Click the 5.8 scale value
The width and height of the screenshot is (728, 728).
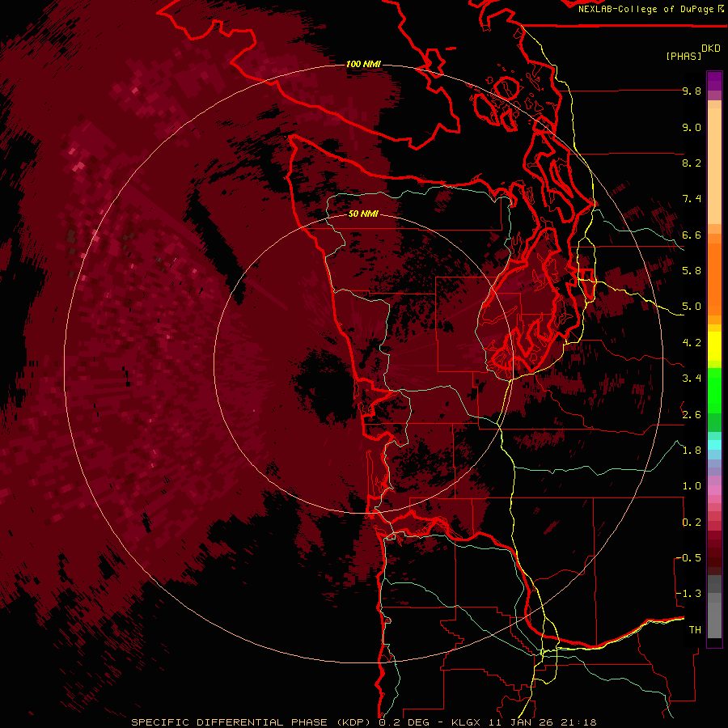[692, 271]
